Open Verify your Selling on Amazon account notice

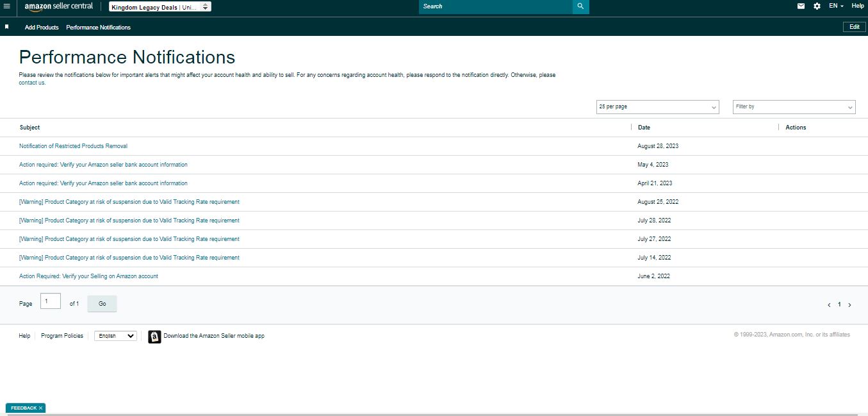click(x=88, y=276)
